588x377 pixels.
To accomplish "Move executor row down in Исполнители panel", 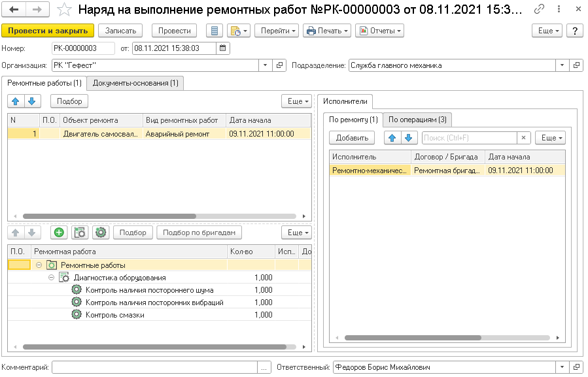I will (x=409, y=138).
